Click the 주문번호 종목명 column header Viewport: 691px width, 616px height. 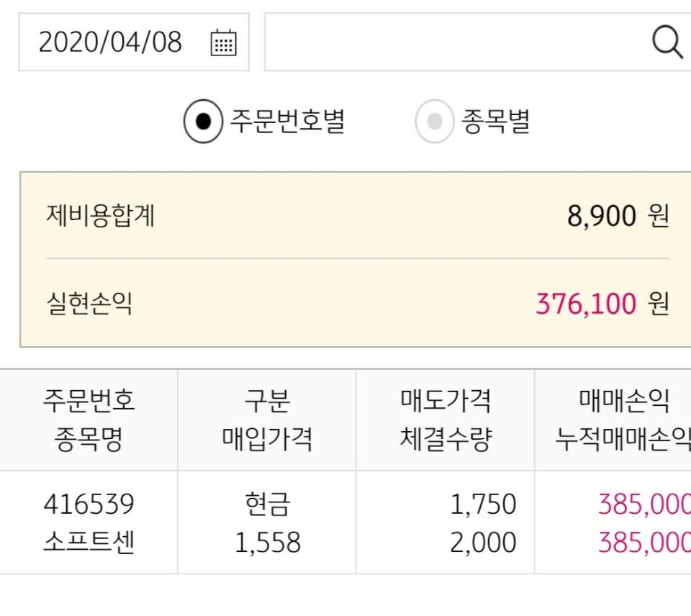(89, 420)
